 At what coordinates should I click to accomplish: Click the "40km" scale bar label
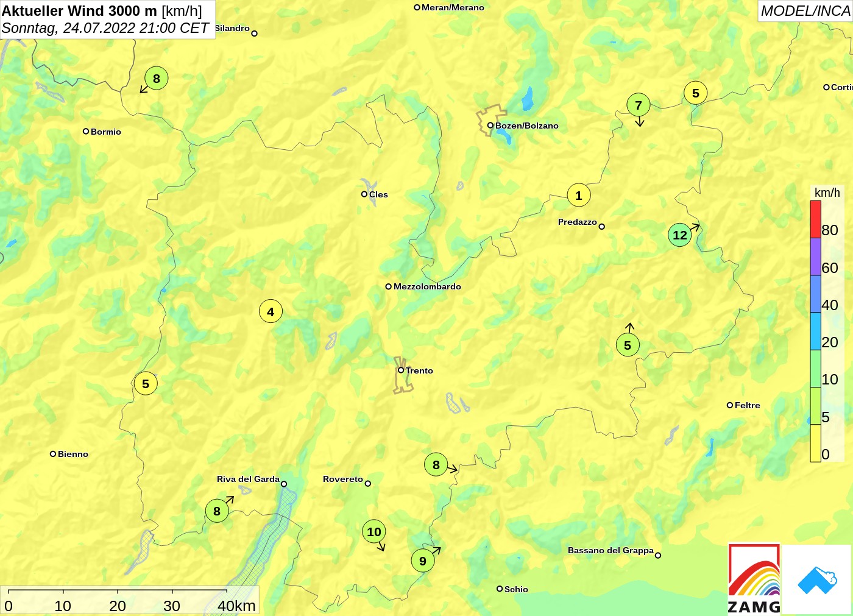(236, 606)
